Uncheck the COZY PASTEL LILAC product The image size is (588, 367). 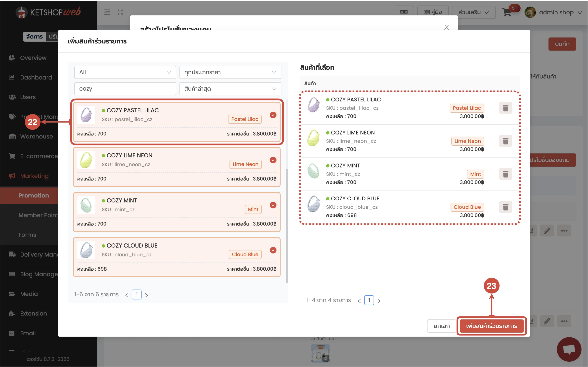click(273, 115)
